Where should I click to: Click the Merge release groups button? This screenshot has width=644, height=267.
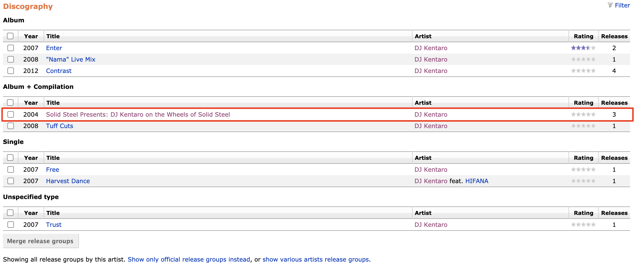40,241
